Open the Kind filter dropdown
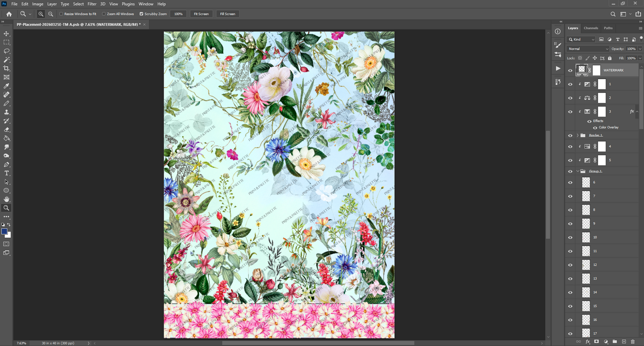This screenshot has width=644, height=346. [x=581, y=40]
